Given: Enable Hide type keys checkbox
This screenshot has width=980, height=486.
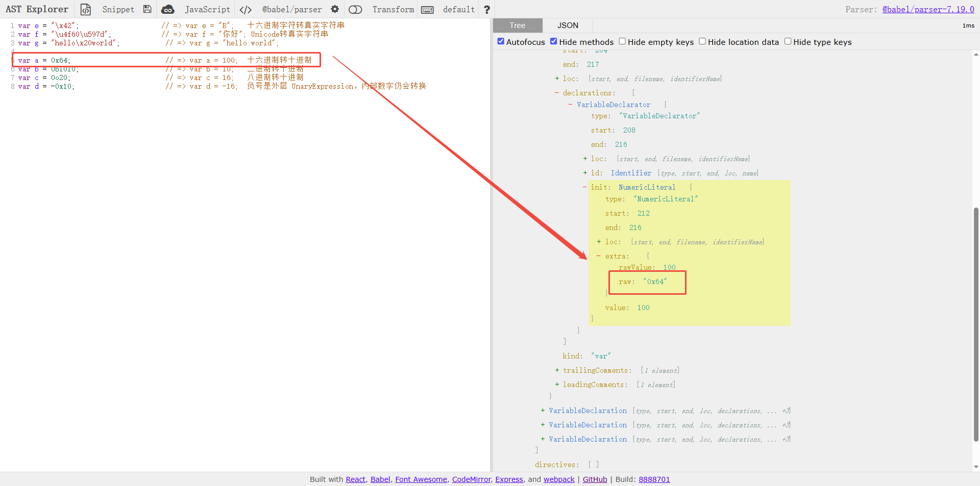Looking at the screenshot, I should 788,41.
